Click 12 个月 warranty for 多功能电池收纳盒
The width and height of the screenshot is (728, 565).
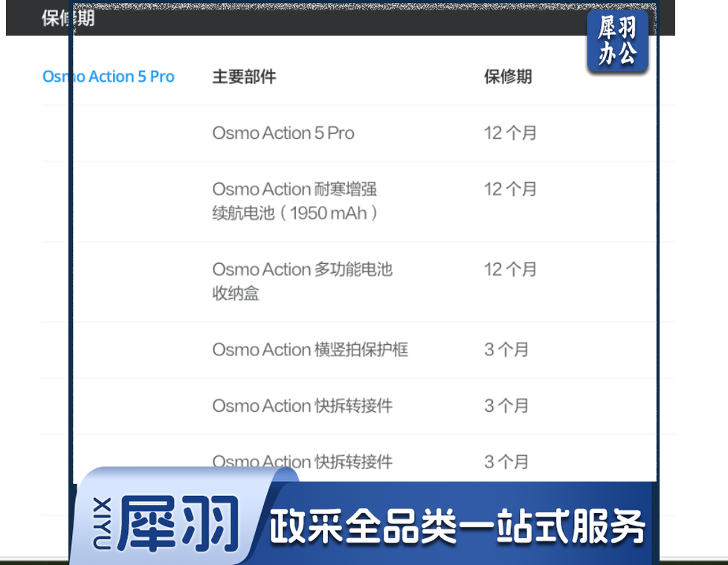510,269
